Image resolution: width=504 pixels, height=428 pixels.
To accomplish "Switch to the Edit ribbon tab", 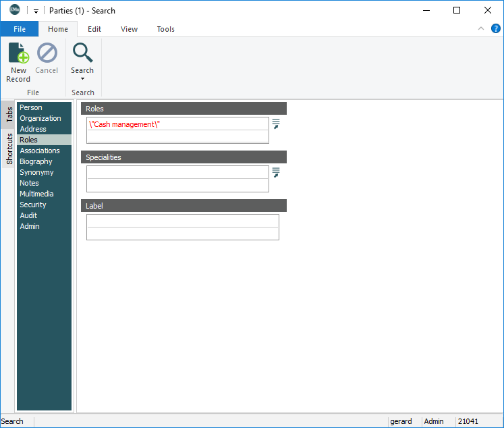I will point(94,29).
